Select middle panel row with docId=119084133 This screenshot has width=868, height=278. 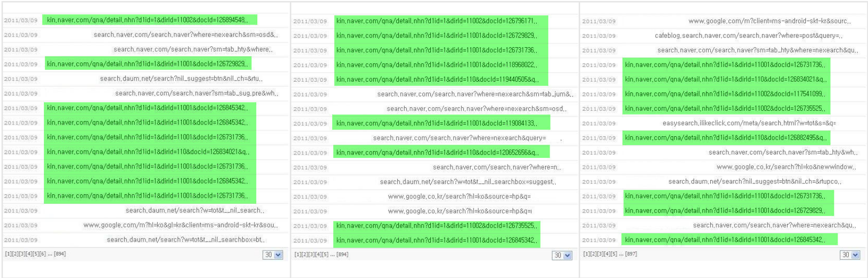click(441, 124)
